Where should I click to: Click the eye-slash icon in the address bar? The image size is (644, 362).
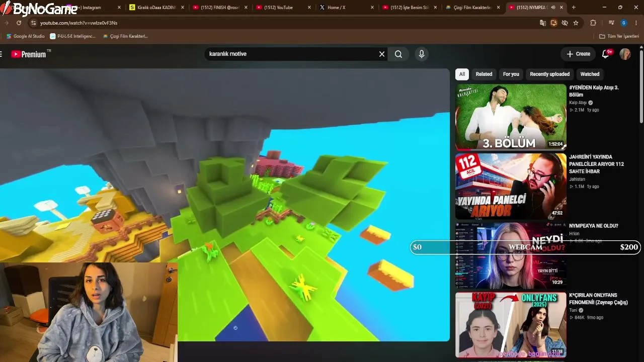[x=565, y=23]
